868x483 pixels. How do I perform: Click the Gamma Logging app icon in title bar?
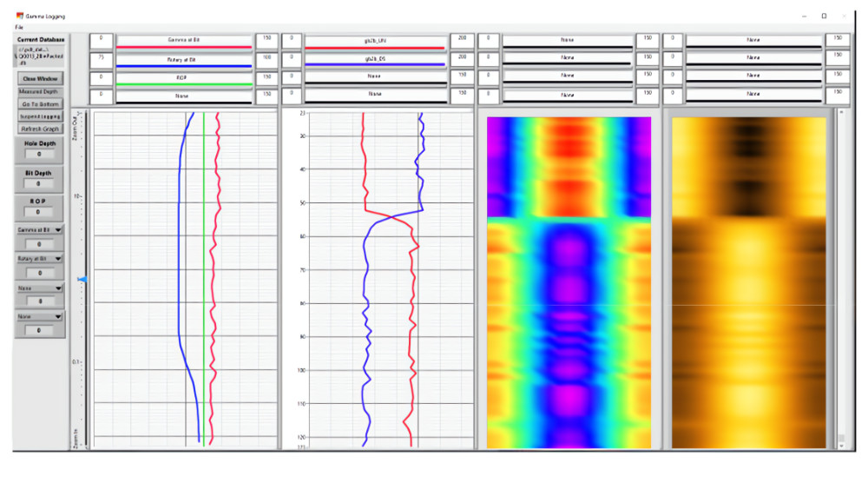20,16
